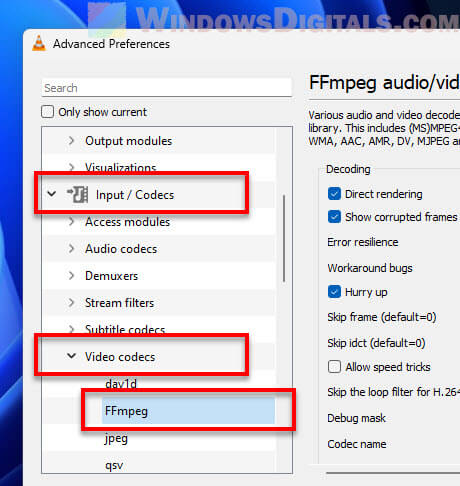Screen dimensions: 460x486
Task: Click the FFmpeg audio/video heading
Action: point(384,83)
